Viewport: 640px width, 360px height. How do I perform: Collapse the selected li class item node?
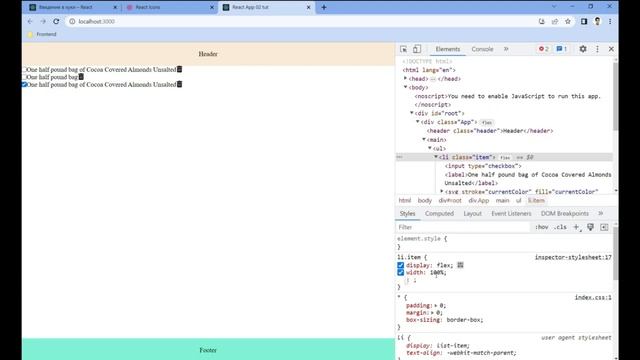pos(436,157)
